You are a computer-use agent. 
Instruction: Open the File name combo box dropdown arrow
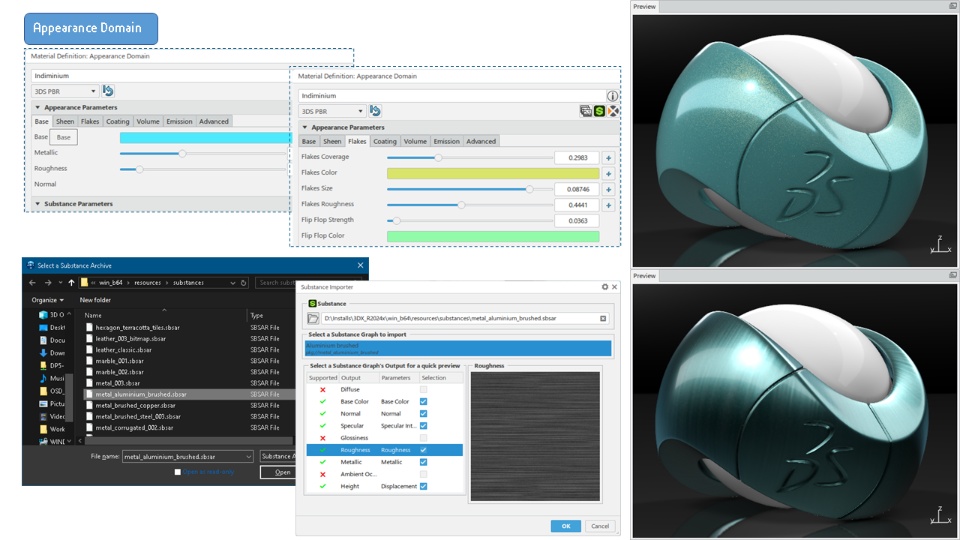point(248,457)
